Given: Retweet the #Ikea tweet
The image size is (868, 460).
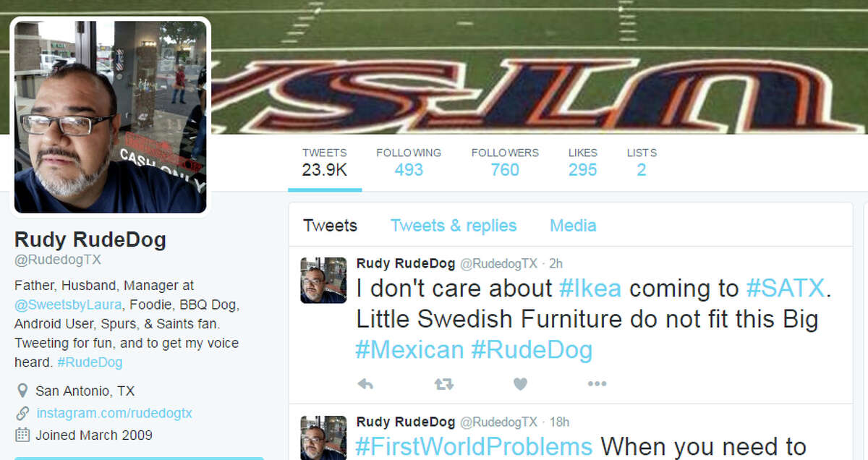Looking at the screenshot, I should pos(443,384).
